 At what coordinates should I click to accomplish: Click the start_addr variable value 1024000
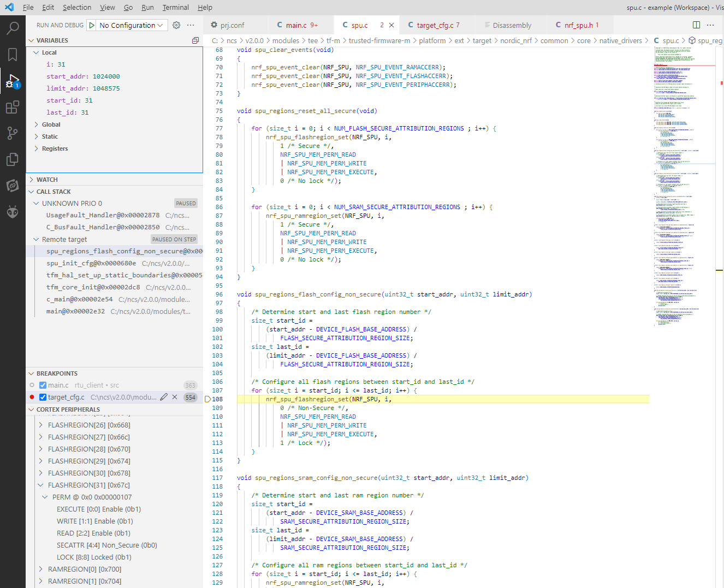click(x=106, y=76)
